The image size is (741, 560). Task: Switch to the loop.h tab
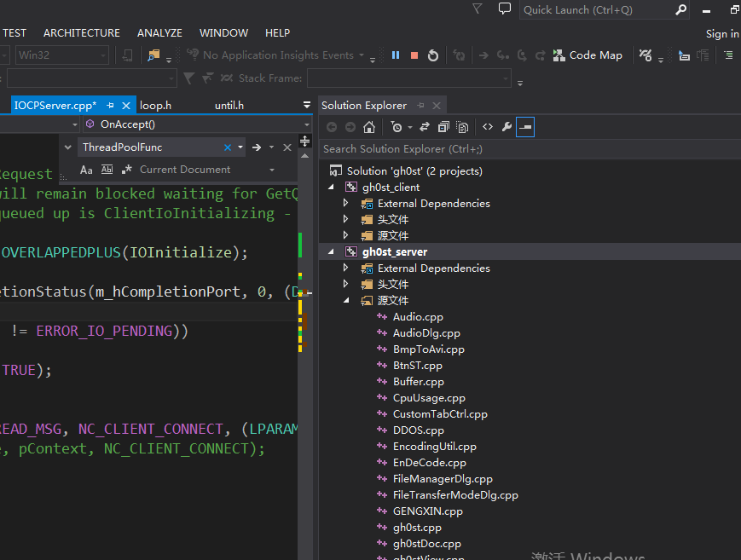click(156, 106)
